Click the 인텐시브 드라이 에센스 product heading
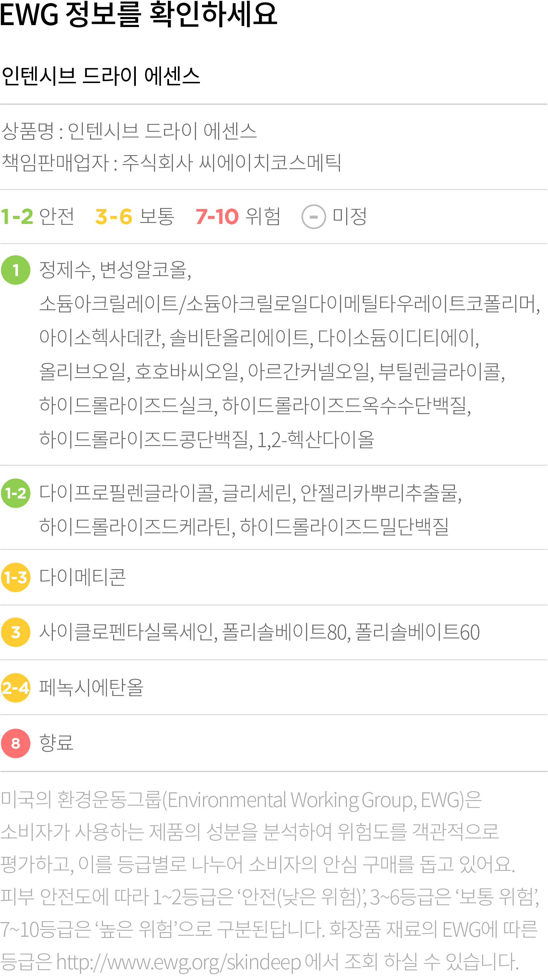The height and width of the screenshot is (980, 548). pos(101,76)
